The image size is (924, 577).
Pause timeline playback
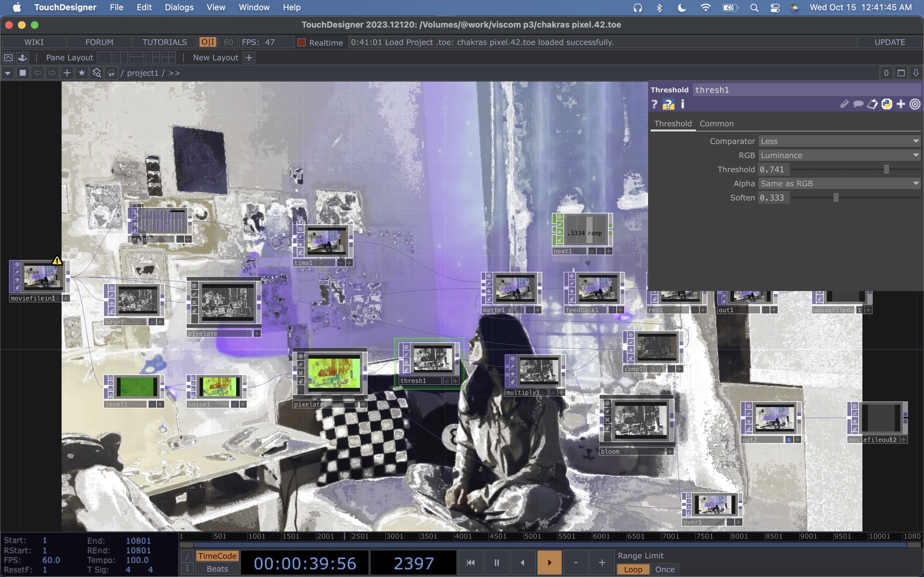[496, 563]
